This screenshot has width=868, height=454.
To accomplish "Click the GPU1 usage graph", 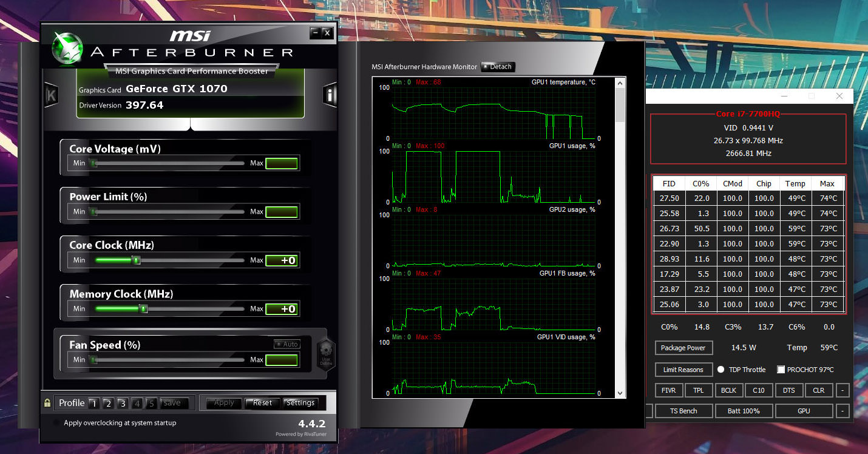I will (493, 177).
